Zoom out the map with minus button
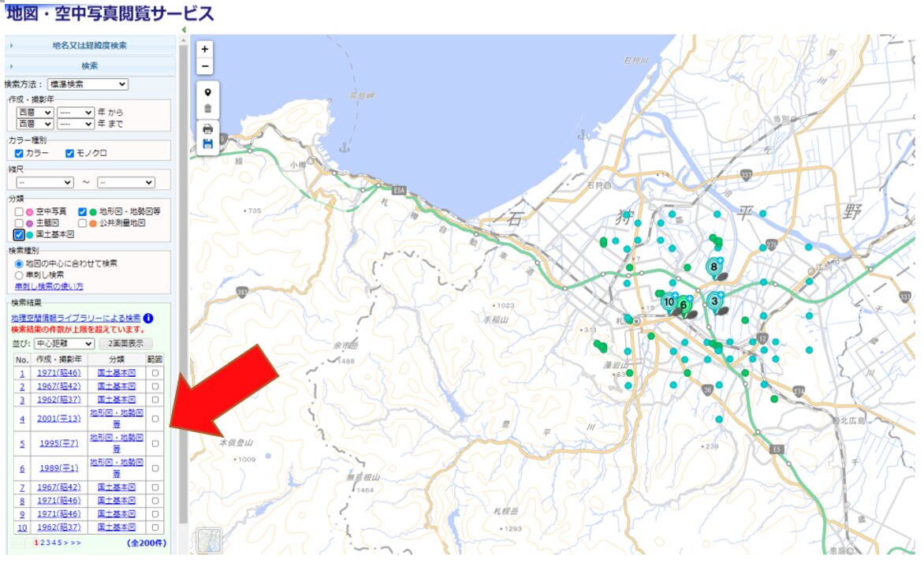 [x=206, y=66]
